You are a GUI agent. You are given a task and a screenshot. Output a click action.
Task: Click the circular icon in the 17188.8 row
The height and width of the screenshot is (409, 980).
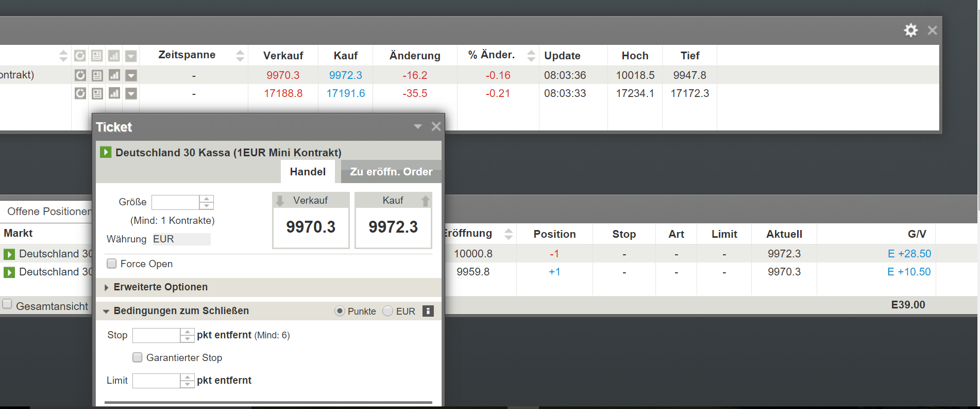[80, 93]
